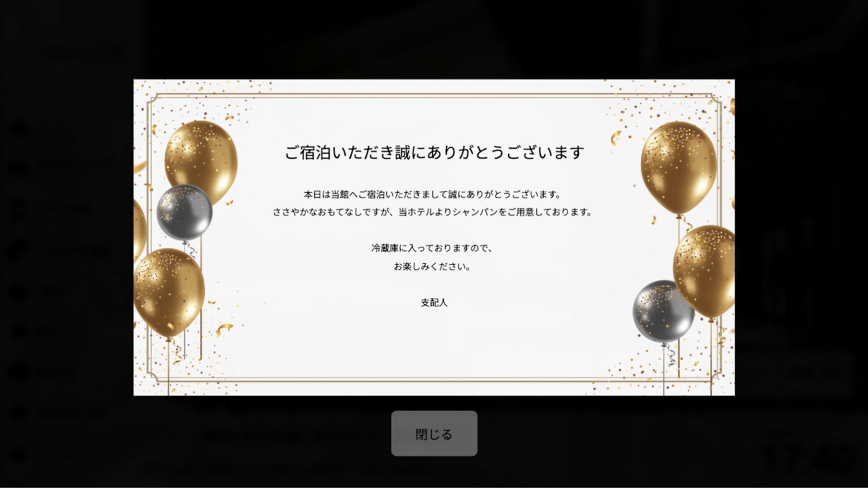Click the large gold balloon at top right
The height and width of the screenshot is (488, 868).
tap(678, 167)
